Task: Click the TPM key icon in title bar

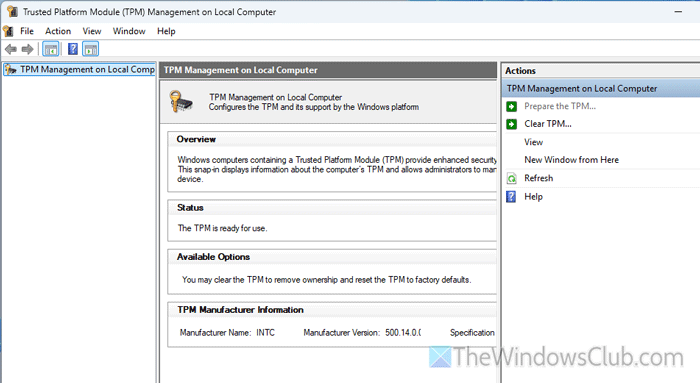Action: tap(12, 12)
